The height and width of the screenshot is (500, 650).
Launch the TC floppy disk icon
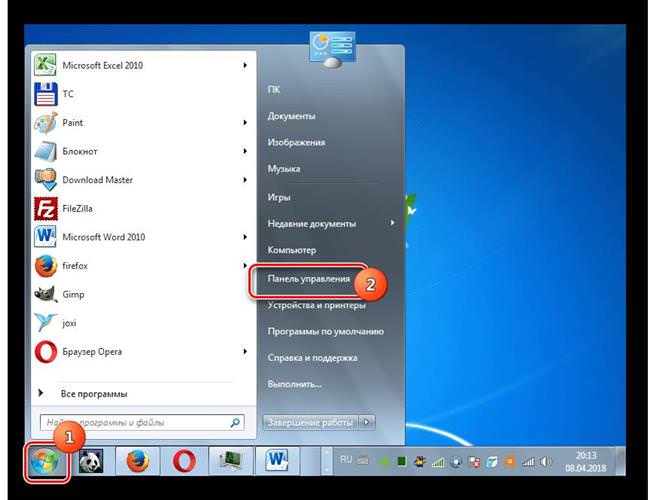coord(46,94)
